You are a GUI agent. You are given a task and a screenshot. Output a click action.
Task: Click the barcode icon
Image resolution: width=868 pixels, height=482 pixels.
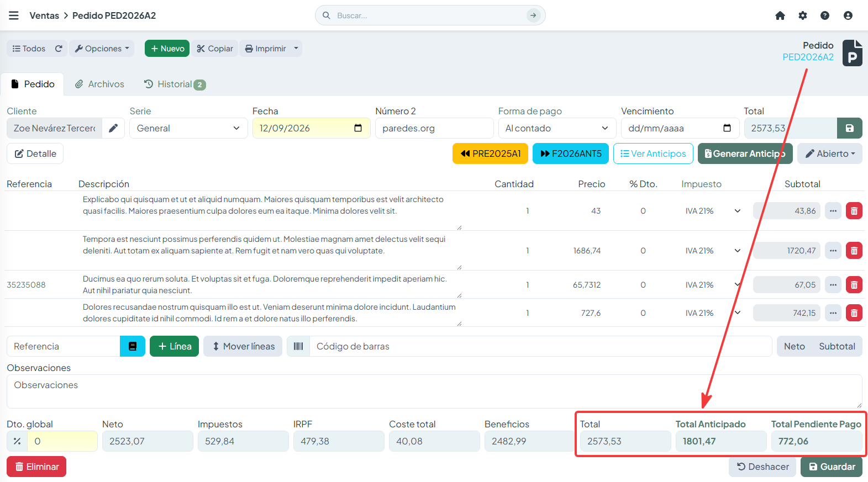[x=298, y=346]
